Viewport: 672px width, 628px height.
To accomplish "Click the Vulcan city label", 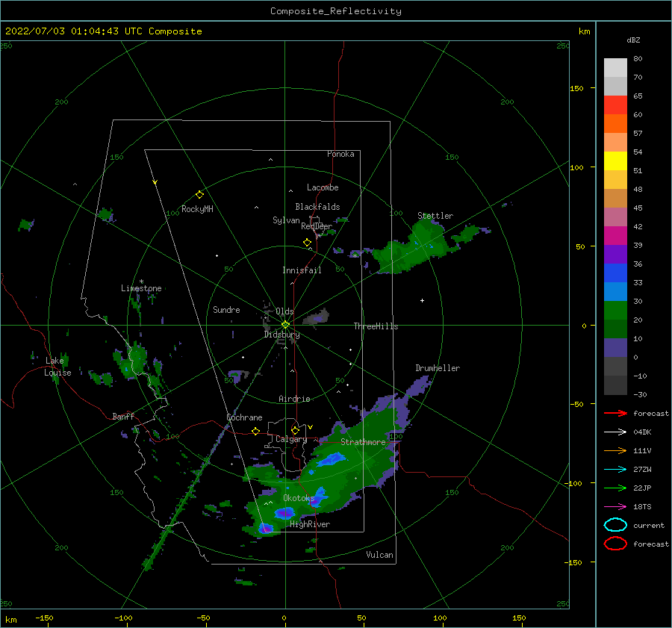I will [x=379, y=555].
